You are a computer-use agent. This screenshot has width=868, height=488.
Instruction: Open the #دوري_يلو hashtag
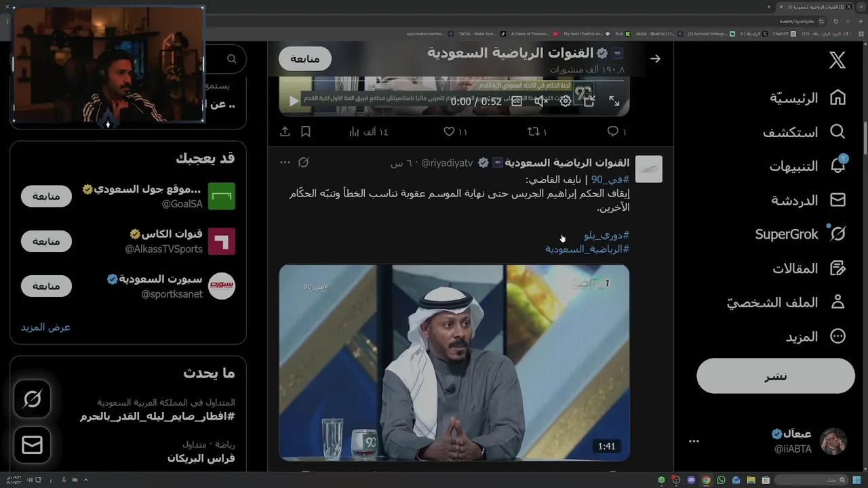tap(607, 235)
